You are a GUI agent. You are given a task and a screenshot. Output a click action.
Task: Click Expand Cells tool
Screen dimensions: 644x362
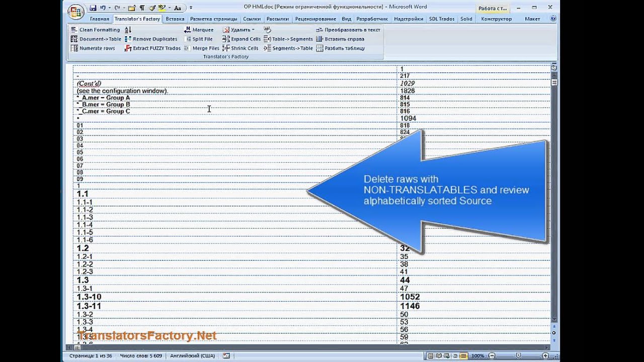pyautogui.click(x=242, y=39)
